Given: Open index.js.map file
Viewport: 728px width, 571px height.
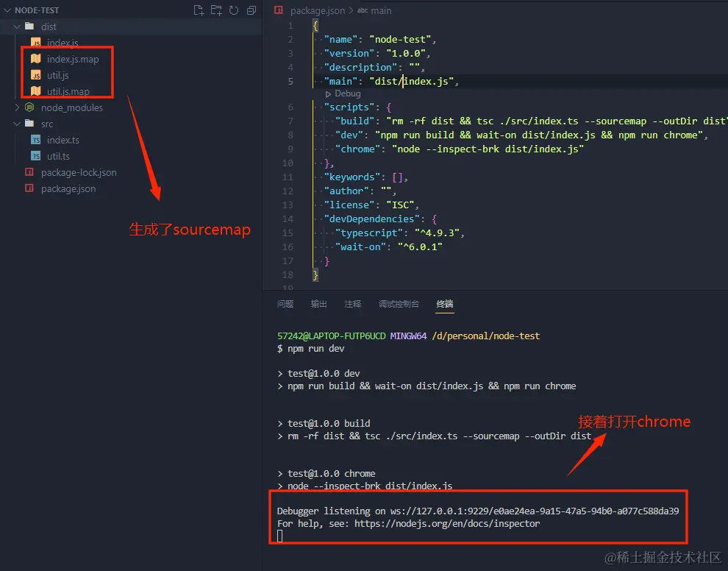Looking at the screenshot, I should click(x=73, y=59).
